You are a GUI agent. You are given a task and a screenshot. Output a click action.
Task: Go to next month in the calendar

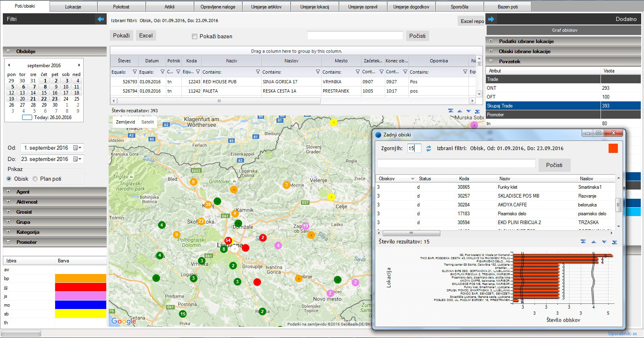(79, 65)
